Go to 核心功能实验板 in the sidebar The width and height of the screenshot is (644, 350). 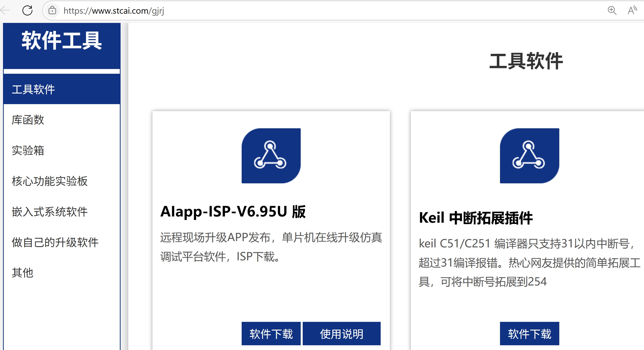click(62, 181)
